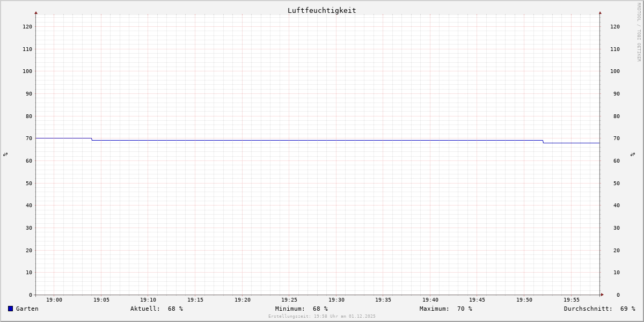Image resolution: width=644 pixels, height=322 pixels.
Task: Click the % unit label beside right axis
Action: (x=633, y=154)
